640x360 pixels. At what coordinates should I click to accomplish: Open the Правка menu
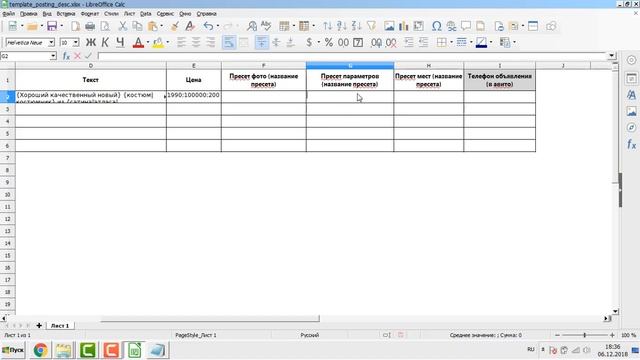pos(29,13)
